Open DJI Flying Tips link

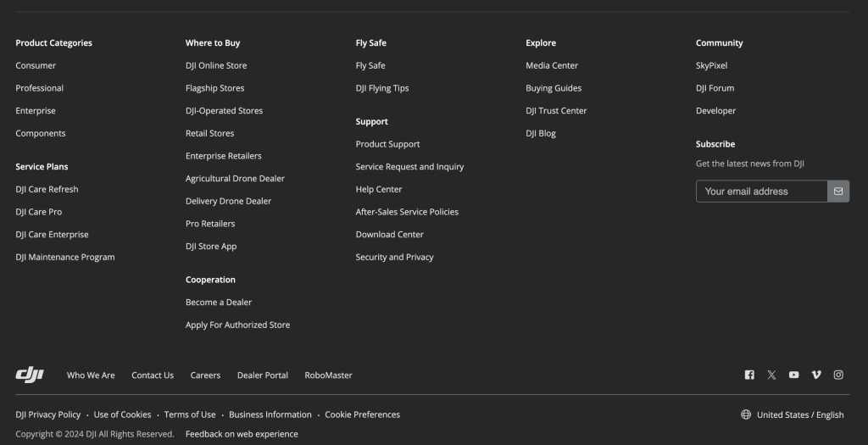click(382, 88)
